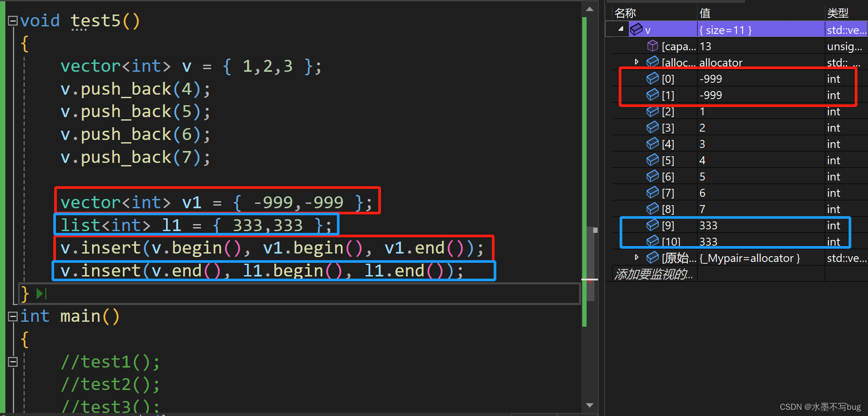Collapse the void test5() function block
This screenshot has width=868, height=416.
tap(13, 21)
